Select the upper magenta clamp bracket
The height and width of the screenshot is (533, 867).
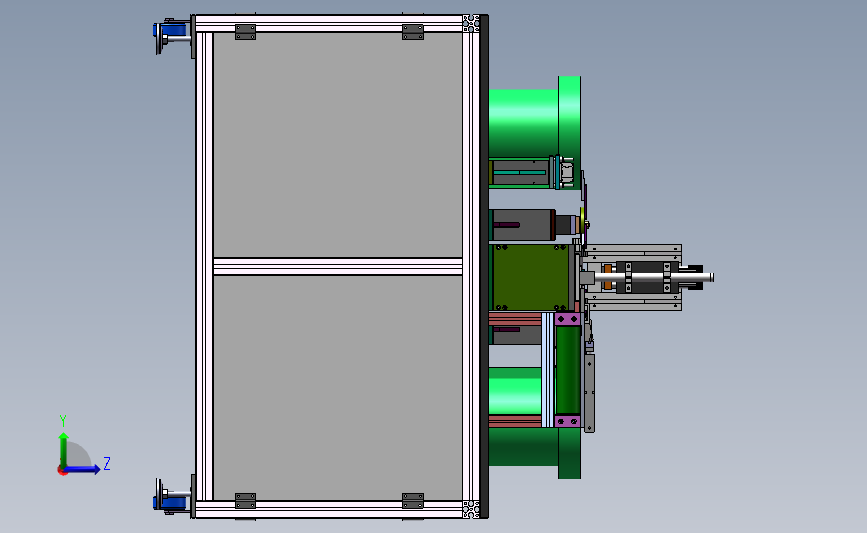pos(567,319)
